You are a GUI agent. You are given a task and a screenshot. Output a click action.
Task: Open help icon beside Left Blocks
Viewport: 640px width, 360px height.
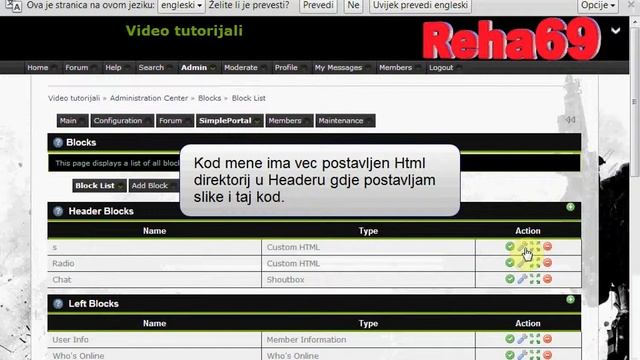(58, 304)
